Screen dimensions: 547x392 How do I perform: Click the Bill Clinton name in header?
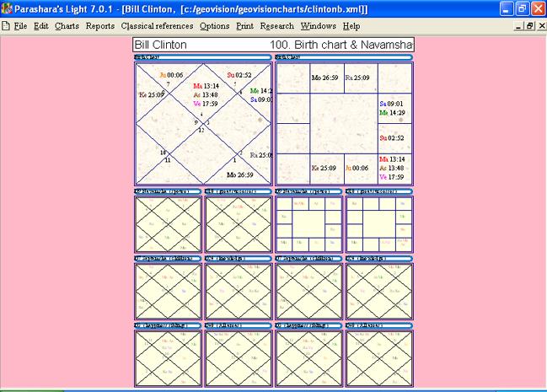point(160,45)
